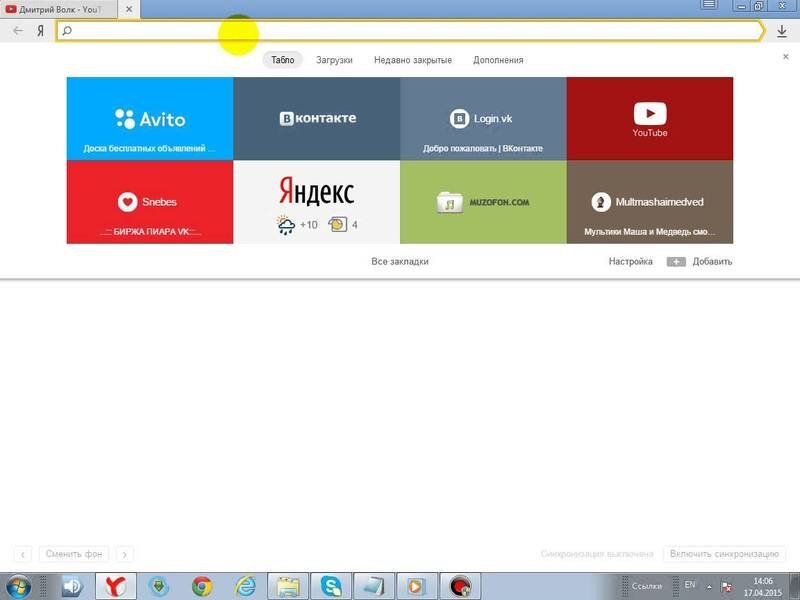Open Yandex Browser from the taskbar

click(116, 587)
